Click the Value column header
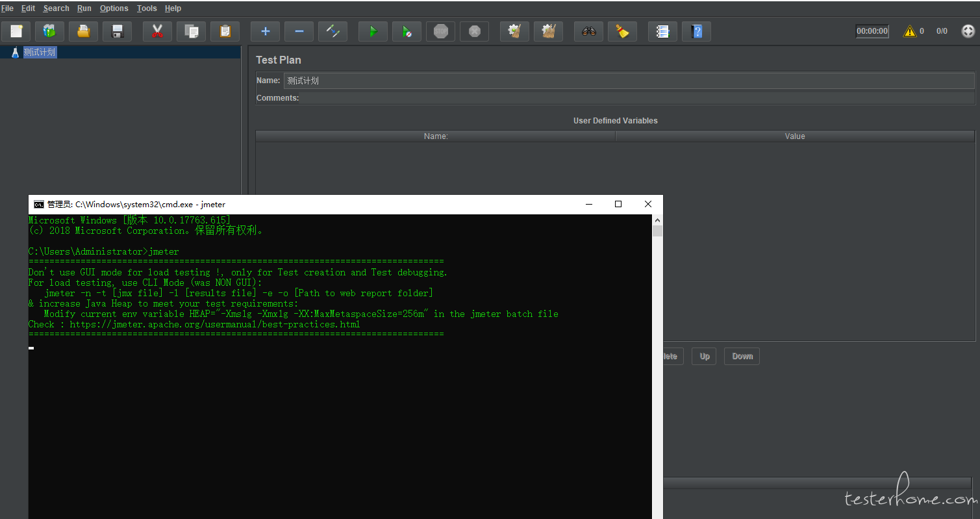This screenshot has height=519, width=980. 795,136
